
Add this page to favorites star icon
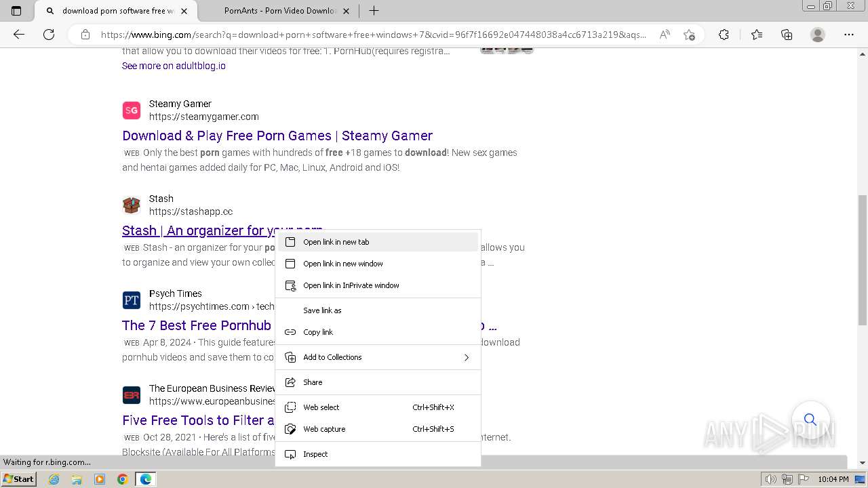[689, 35]
